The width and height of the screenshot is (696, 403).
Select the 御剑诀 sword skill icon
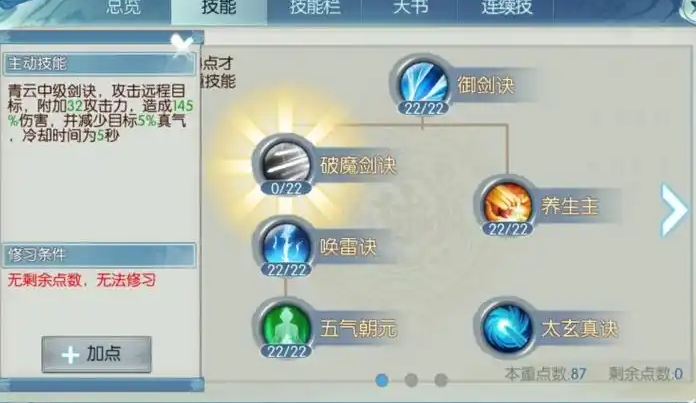(x=423, y=83)
